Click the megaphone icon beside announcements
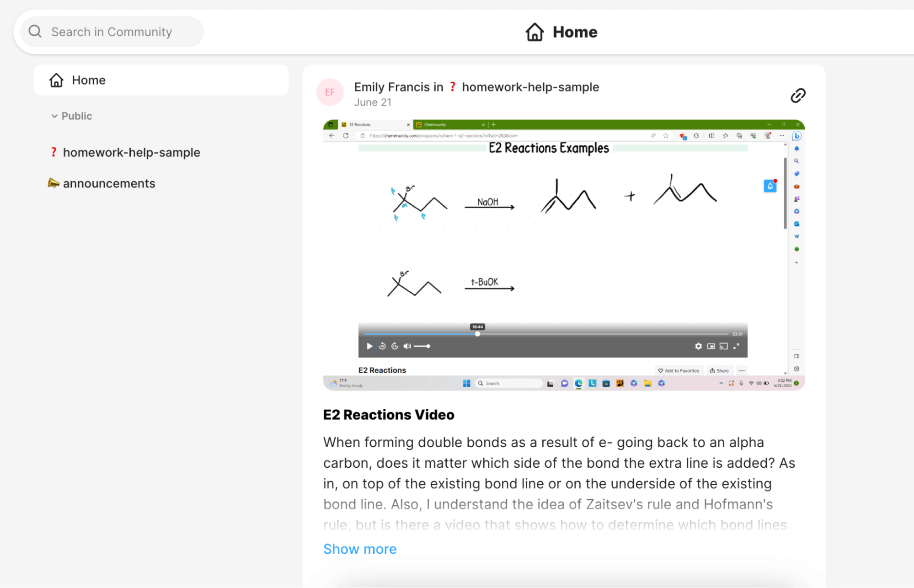The image size is (914, 588). (53, 183)
